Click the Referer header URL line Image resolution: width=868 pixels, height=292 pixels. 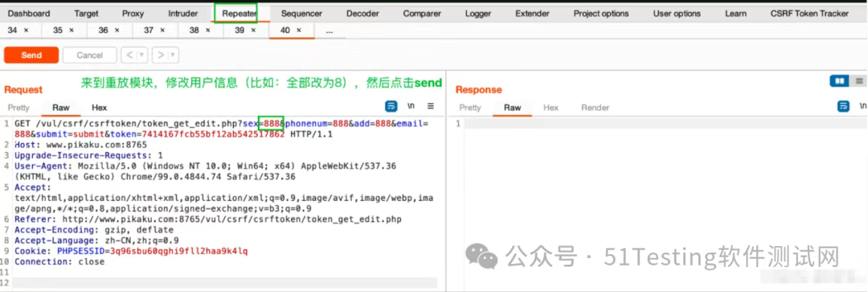pyautogui.click(x=208, y=220)
